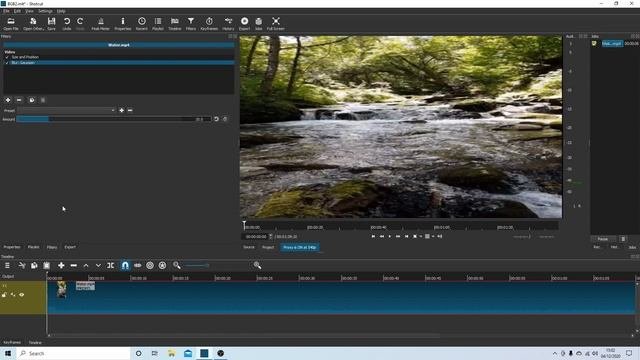Switch to the Export tab
640x360 pixels.
[70, 247]
